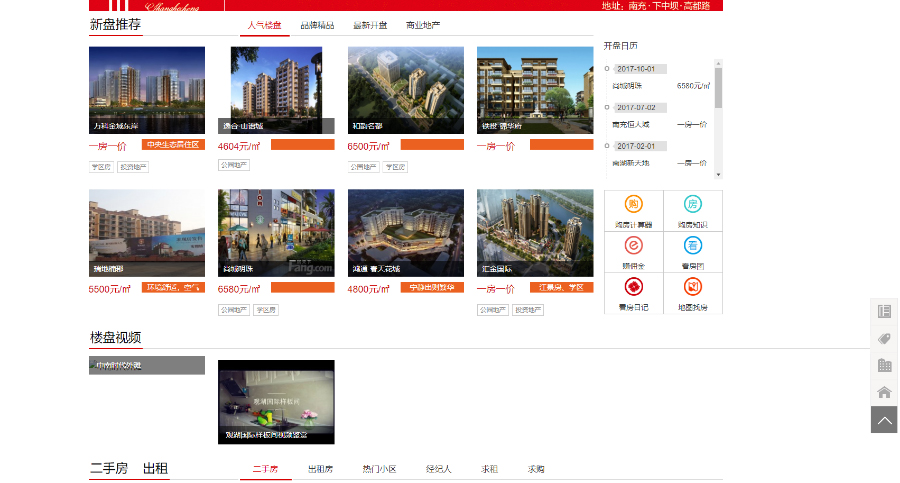Open the 尚城明珠 street-scene thumbnail
The height and width of the screenshot is (483, 900).
(276, 233)
